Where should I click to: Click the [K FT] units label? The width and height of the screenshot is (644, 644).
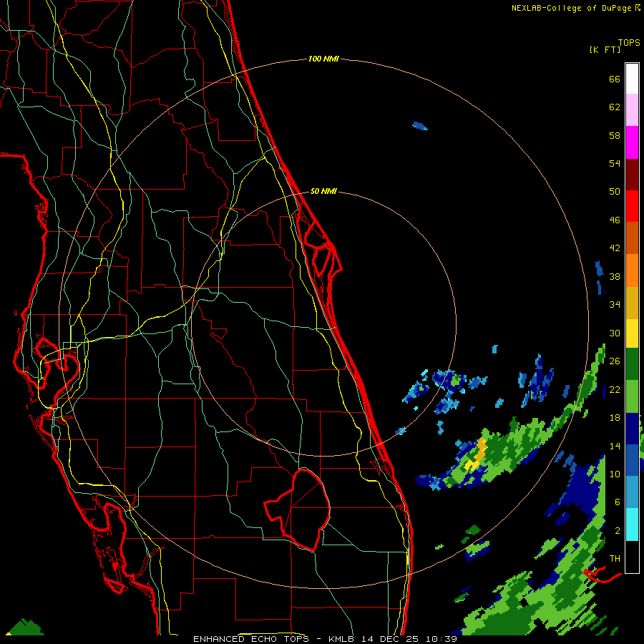[605, 50]
